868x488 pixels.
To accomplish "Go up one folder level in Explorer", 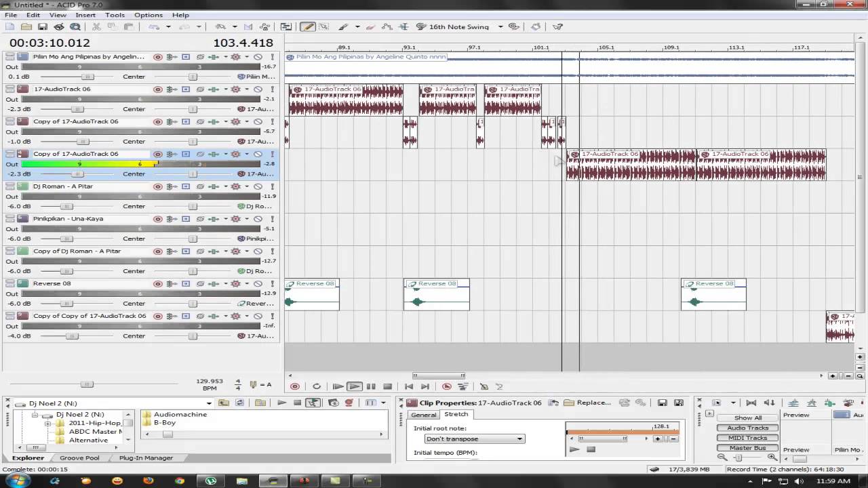I will tap(223, 403).
